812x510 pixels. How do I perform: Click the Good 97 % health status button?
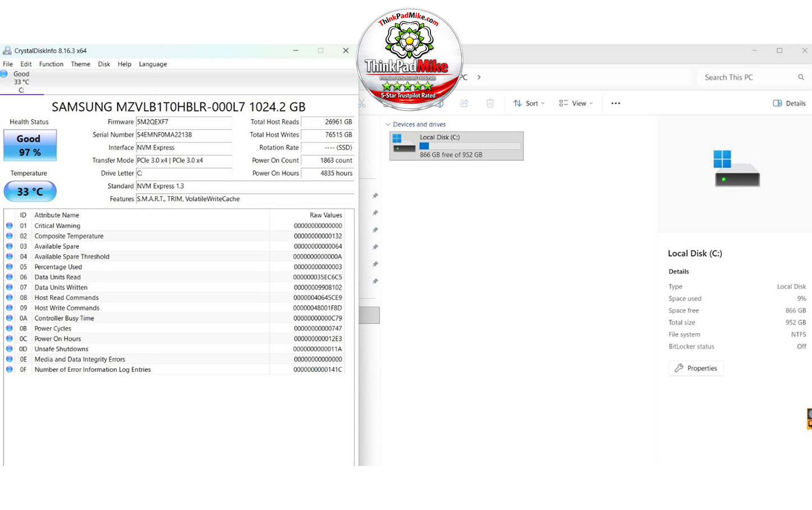30,145
